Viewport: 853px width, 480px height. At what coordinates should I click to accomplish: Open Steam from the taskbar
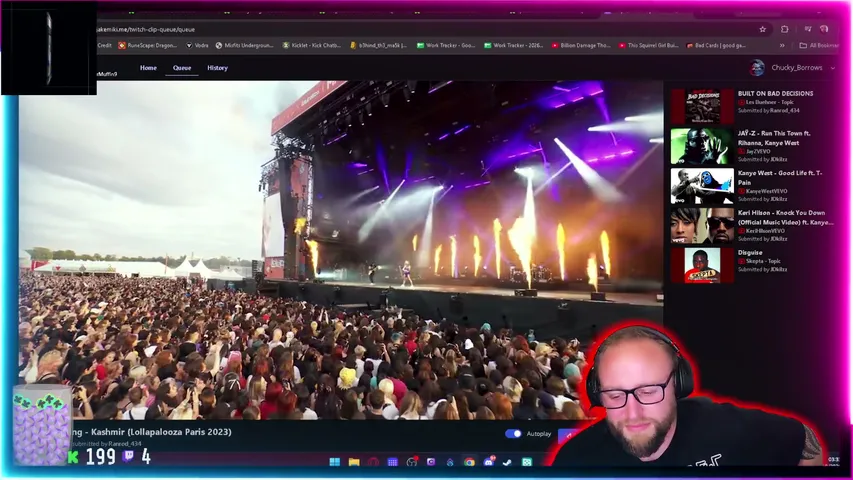(507, 462)
